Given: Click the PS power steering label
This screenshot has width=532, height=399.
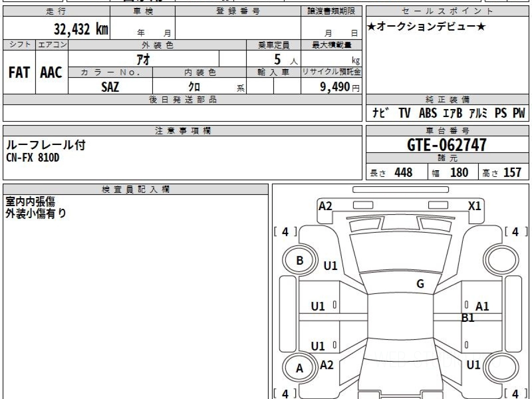Looking at the screenshot, I should [501, 113].
